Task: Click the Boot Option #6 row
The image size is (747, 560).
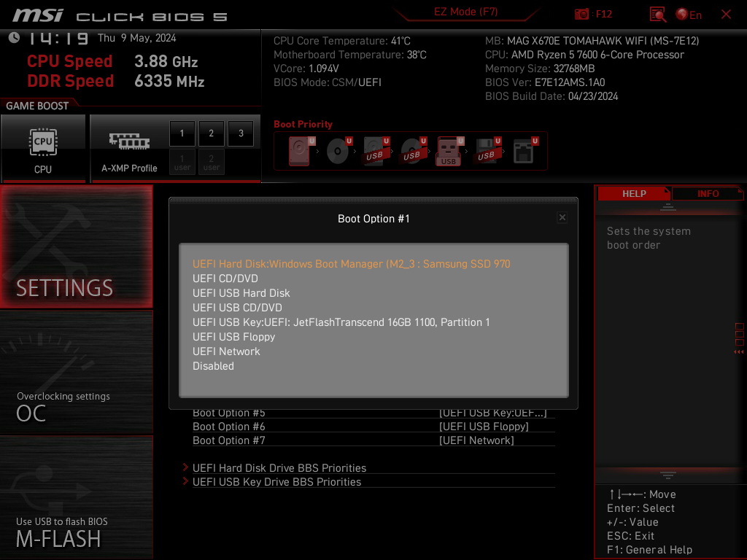Action: 373,426
